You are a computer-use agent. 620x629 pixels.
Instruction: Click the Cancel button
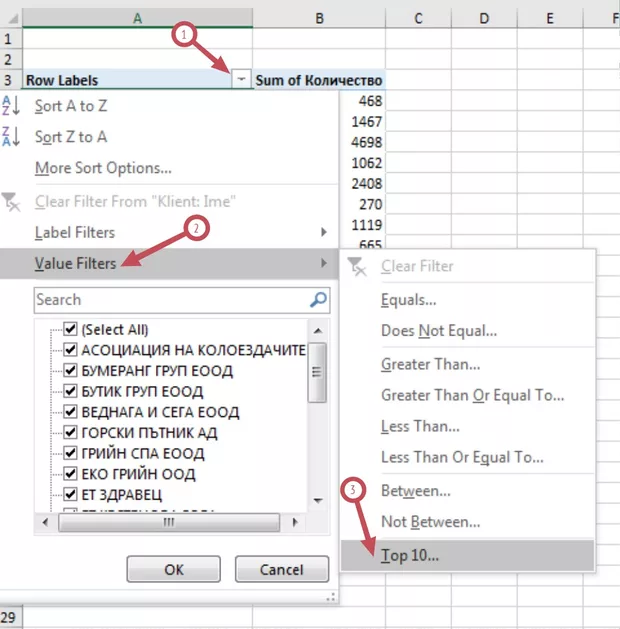[282, 569]
